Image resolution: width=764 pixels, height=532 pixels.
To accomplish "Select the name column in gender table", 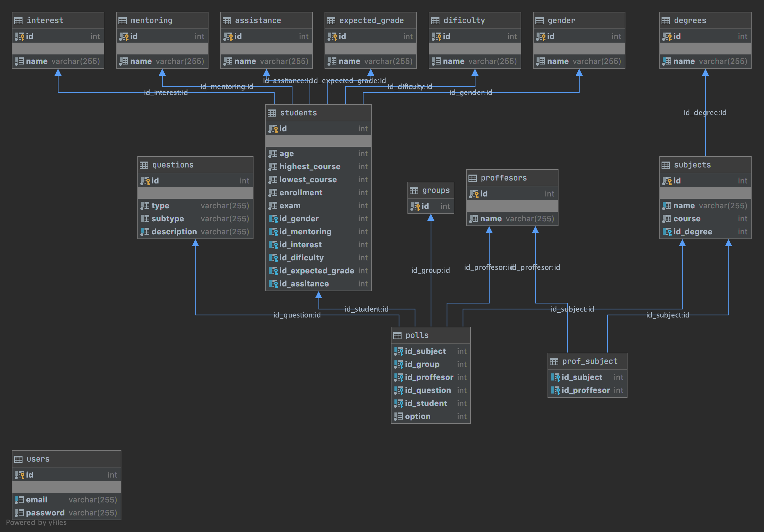I will pos(579,62).
